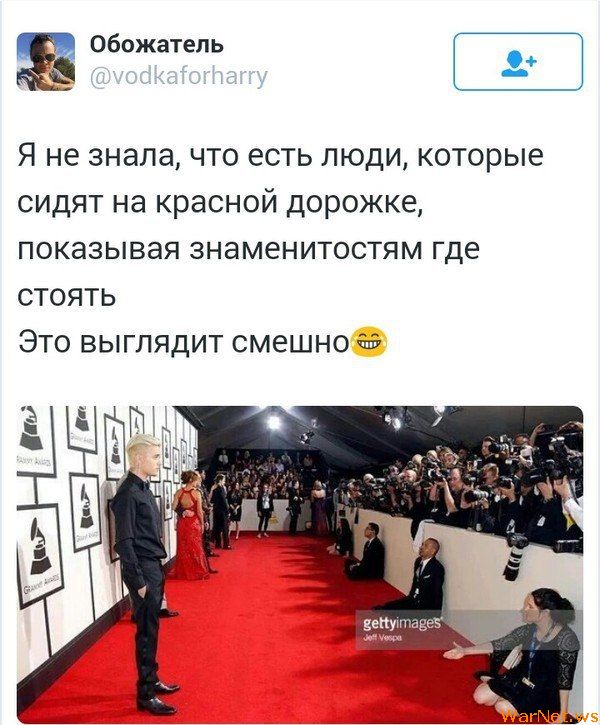This screenshot has width=600, height=725.
Task: Open the Обожатель profile avatar
Action: click(x=46, y=61)
